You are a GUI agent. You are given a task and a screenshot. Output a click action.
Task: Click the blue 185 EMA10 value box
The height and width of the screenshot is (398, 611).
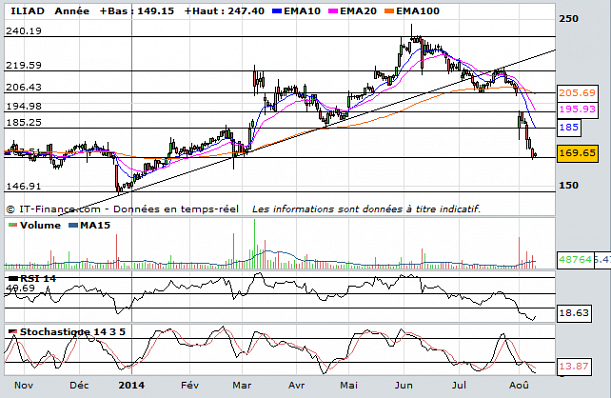[x=569, y=127]
